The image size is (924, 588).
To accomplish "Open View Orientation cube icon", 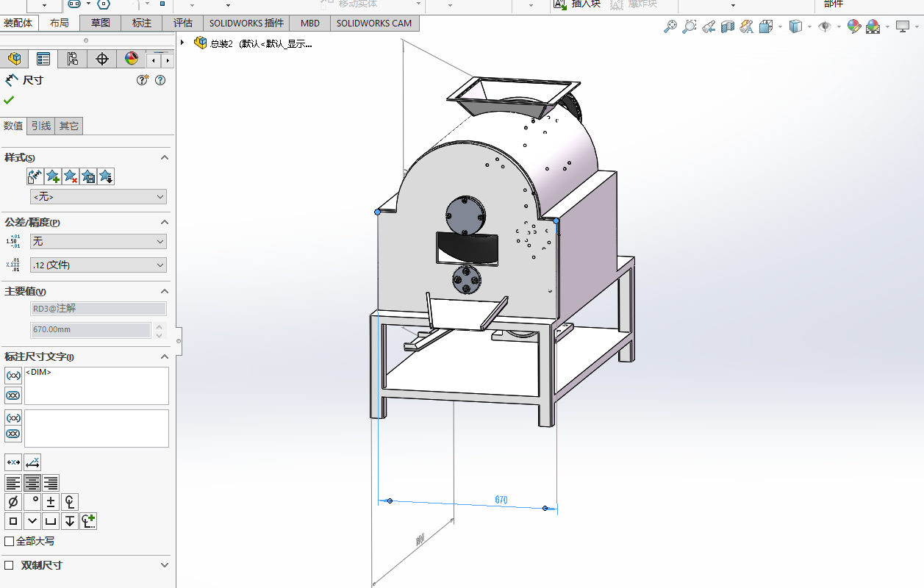I will [766, 26].
